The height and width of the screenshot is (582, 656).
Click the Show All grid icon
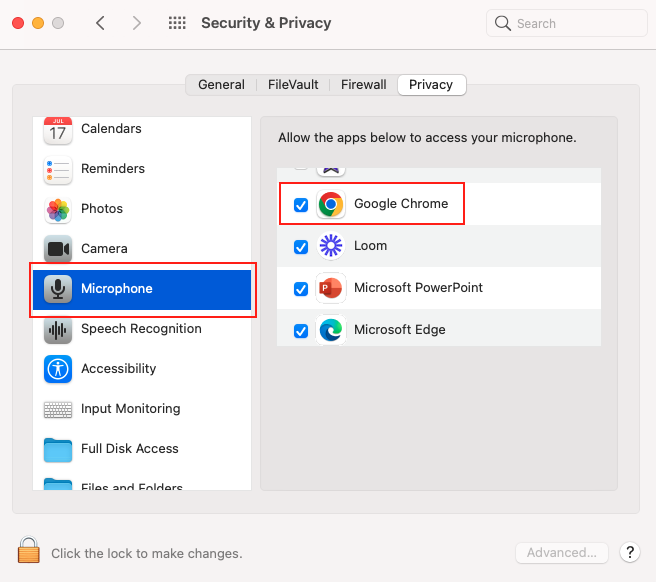[x=177, y=23]
